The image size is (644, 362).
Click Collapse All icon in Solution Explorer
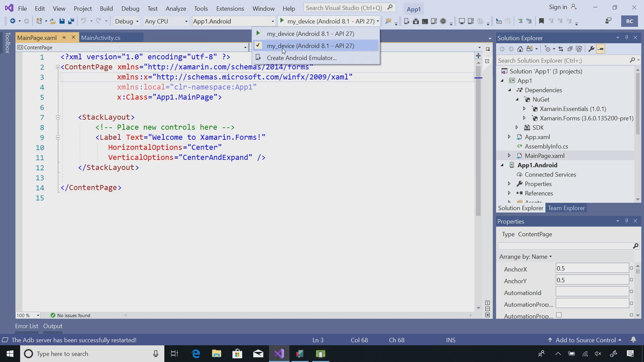[570, 49]
